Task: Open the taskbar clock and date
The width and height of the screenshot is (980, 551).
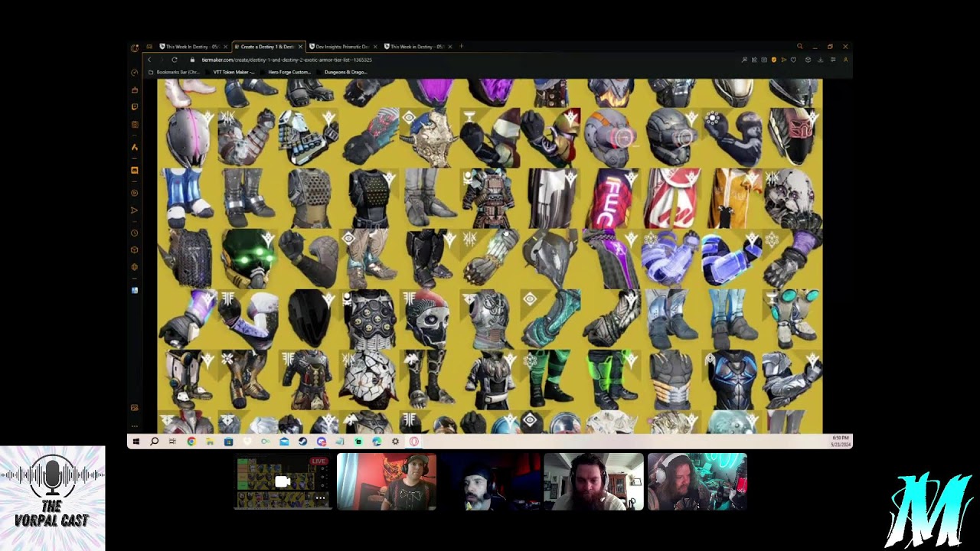Action: tap(840, 442)
